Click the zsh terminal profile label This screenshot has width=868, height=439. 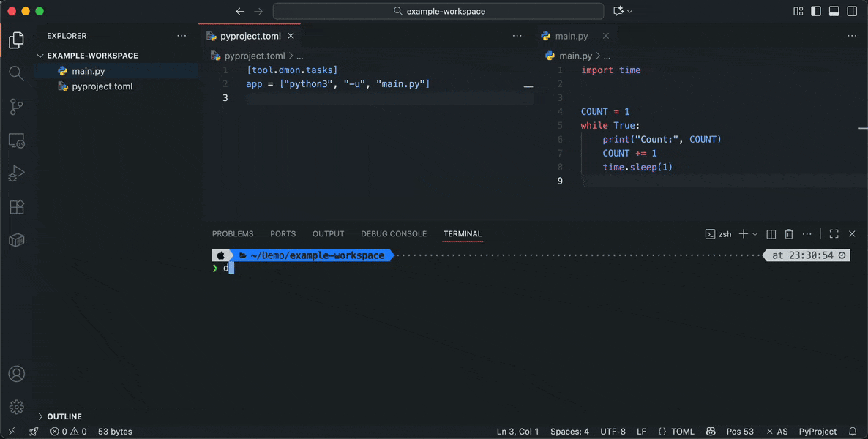[x=718, y=234]
